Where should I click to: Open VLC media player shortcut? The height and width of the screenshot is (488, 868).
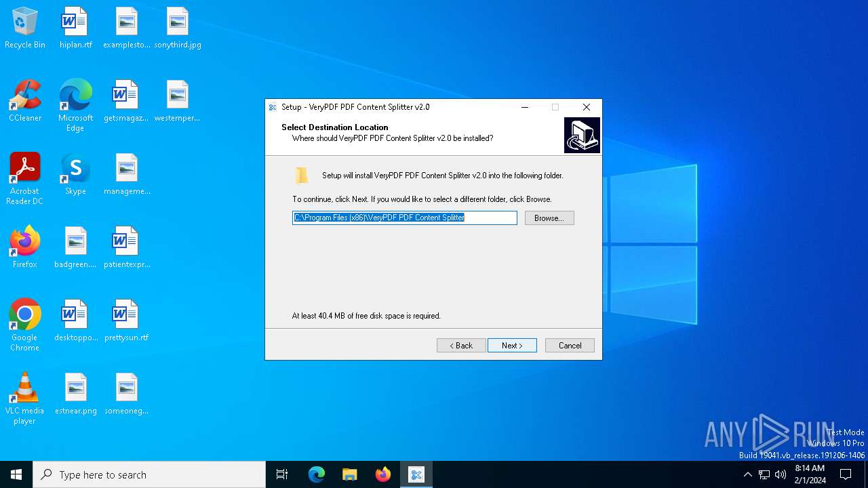pyautogui.click(x=25, y=399)
